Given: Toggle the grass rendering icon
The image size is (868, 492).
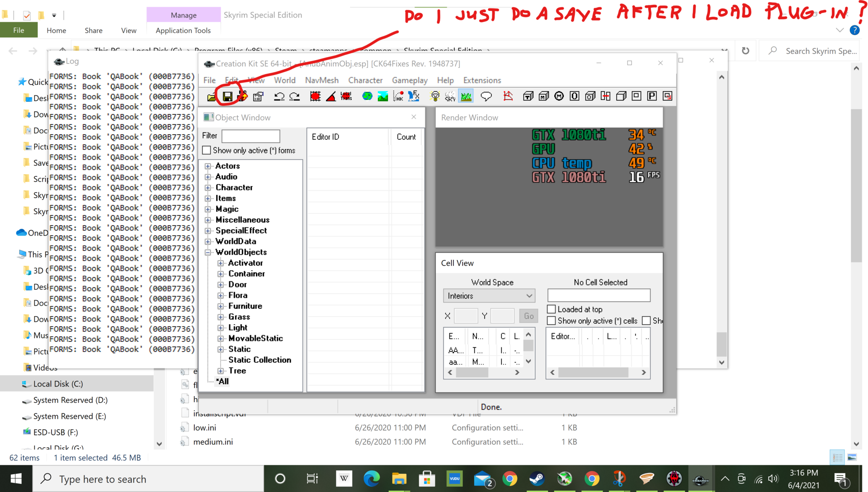Looking at the screenshot, I should coord(466,96).
